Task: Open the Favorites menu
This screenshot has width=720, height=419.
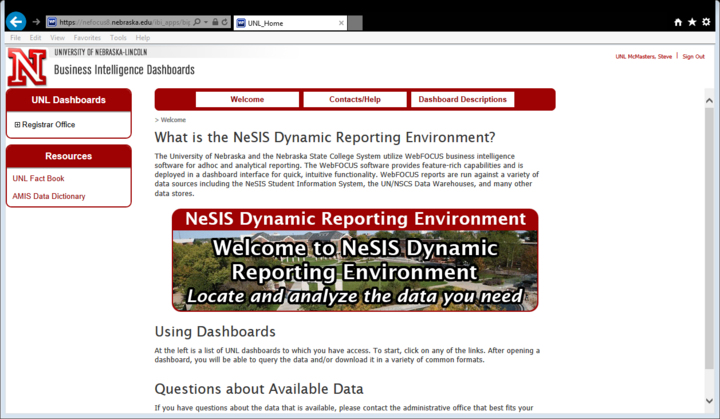Action: 87,38
